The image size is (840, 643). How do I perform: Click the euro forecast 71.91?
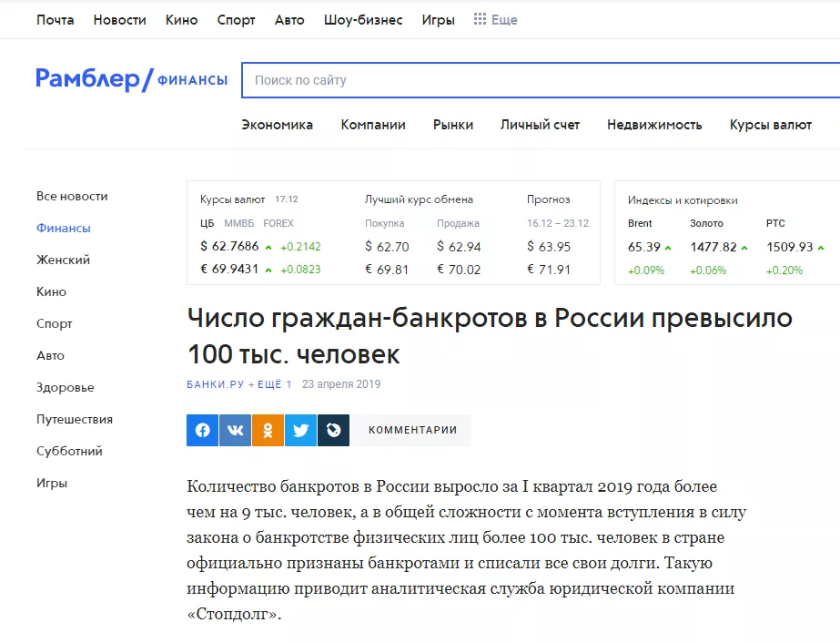(549, 270)
